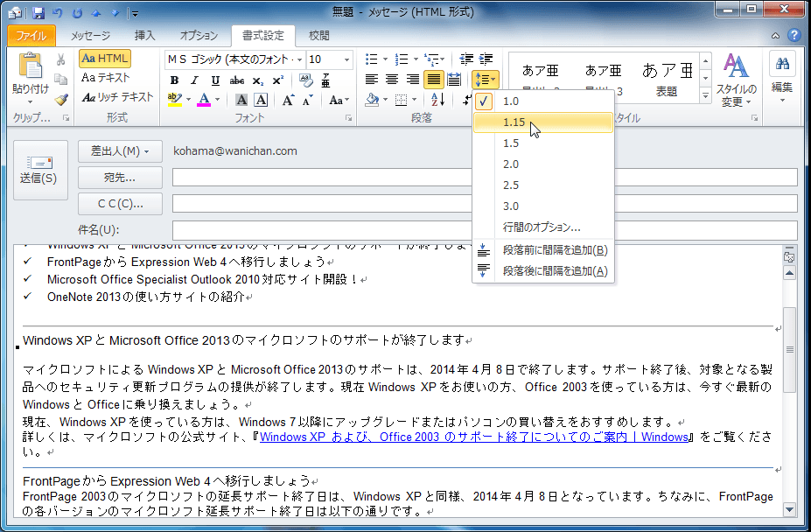The image size is (811, 532).
Task: Select Aa リッチ テキスト format
Action: tap(117, 97)
